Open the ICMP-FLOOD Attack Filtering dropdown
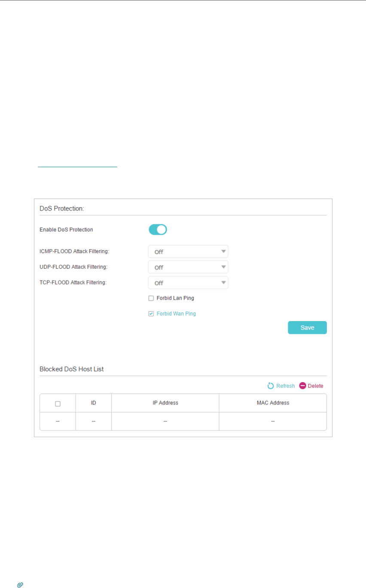 (188, 251)
